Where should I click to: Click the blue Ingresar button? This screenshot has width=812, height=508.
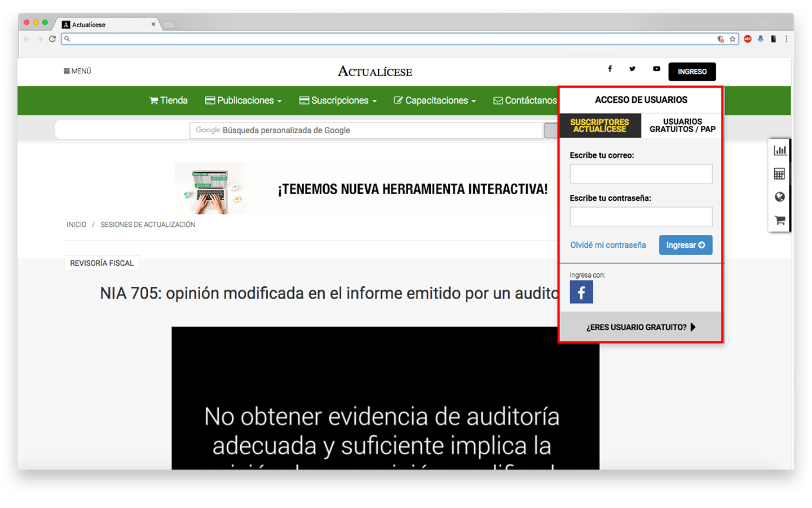(686, 245)
